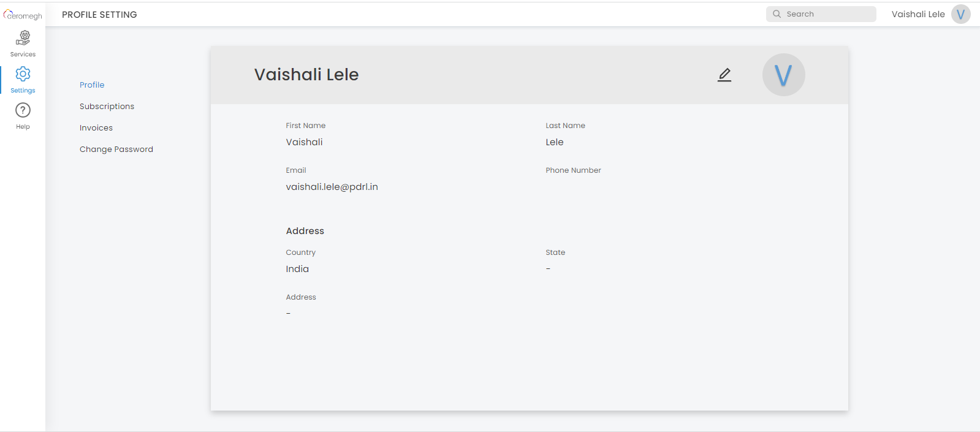
Task: Select Change Password option
Action: point(116,150)
